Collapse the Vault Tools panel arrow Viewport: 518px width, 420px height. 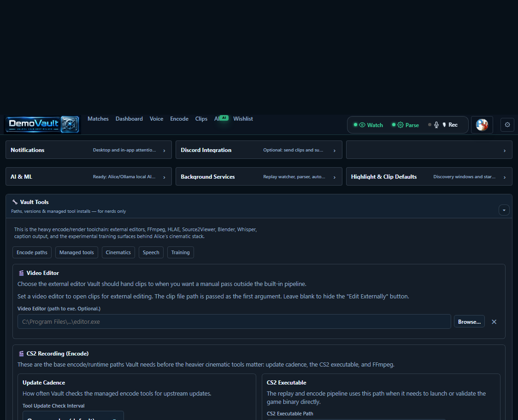[x=504, y=210]
